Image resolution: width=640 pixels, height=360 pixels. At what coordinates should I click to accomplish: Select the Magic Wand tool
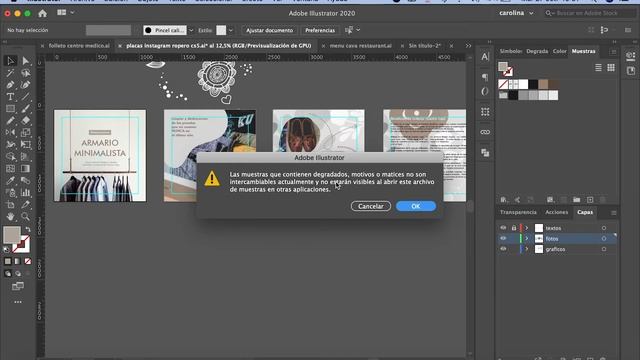point(11,73)
